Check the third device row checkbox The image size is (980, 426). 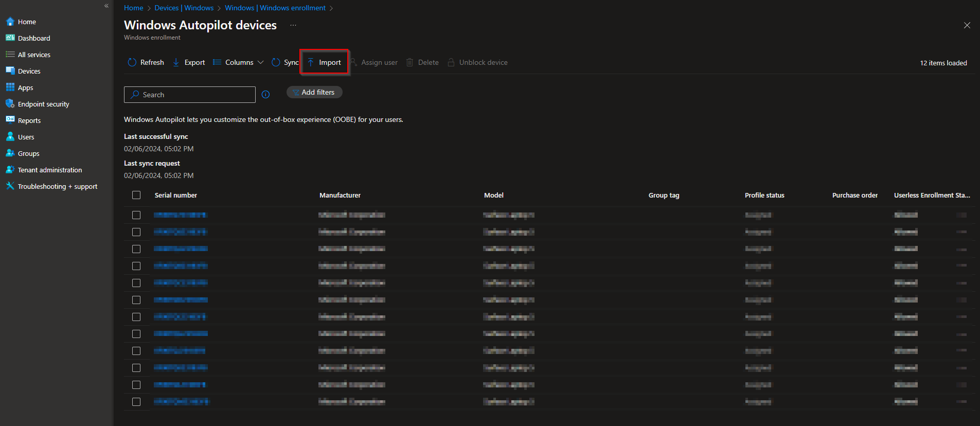point(136,249)
